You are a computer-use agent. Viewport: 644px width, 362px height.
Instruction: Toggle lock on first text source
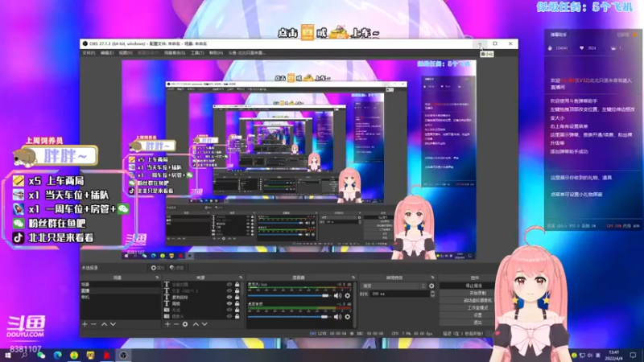point(237,285)
